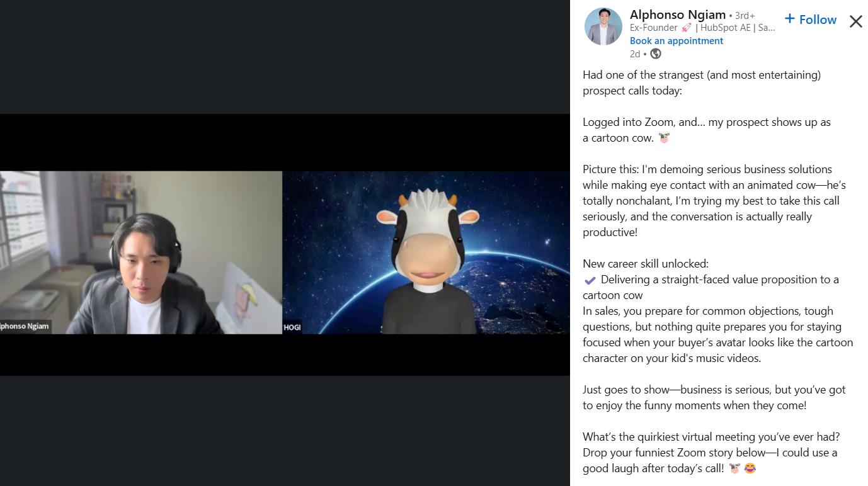Click the cow emoji after 'a cartoon cow.'

664,138
